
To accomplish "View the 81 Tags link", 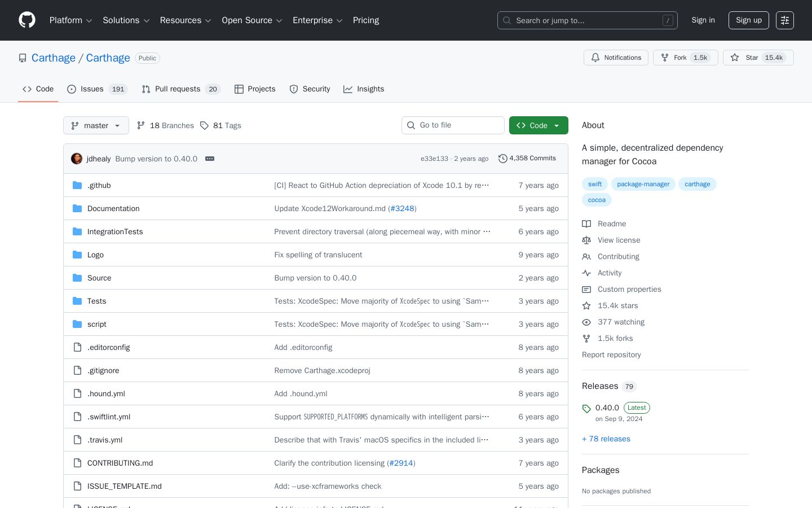I will pyautogui.click(x=220, y=125).
